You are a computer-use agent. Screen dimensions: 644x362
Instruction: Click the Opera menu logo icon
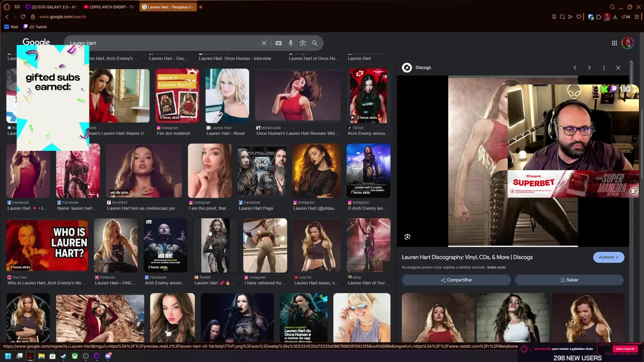click(x=7, y=7)
